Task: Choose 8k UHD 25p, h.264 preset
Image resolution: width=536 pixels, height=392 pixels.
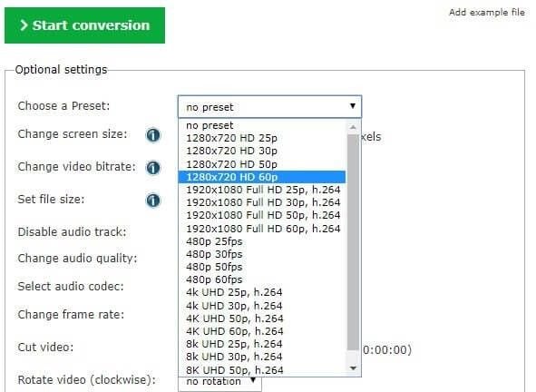Action: click(262, 344)
